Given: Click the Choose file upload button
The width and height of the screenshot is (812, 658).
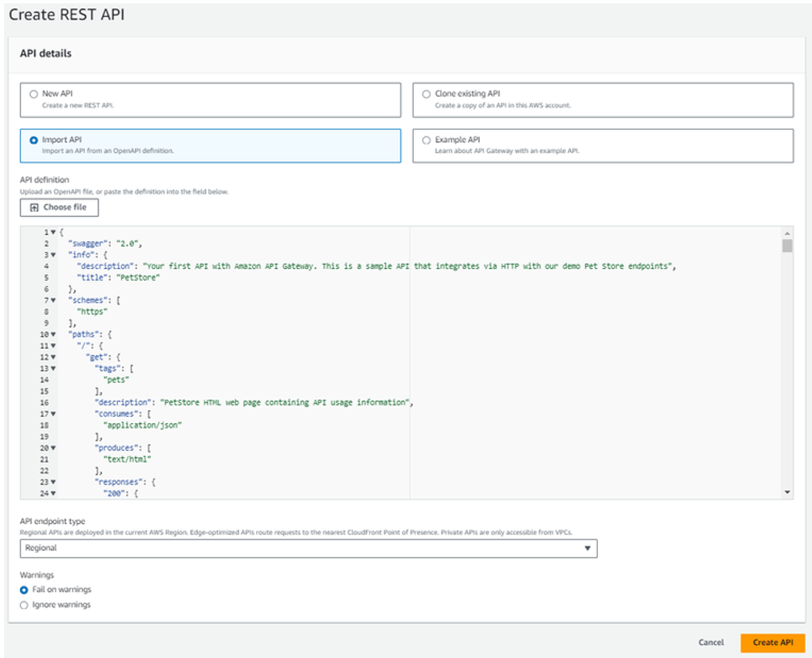Looking at the screenshot, I should 59,207.
